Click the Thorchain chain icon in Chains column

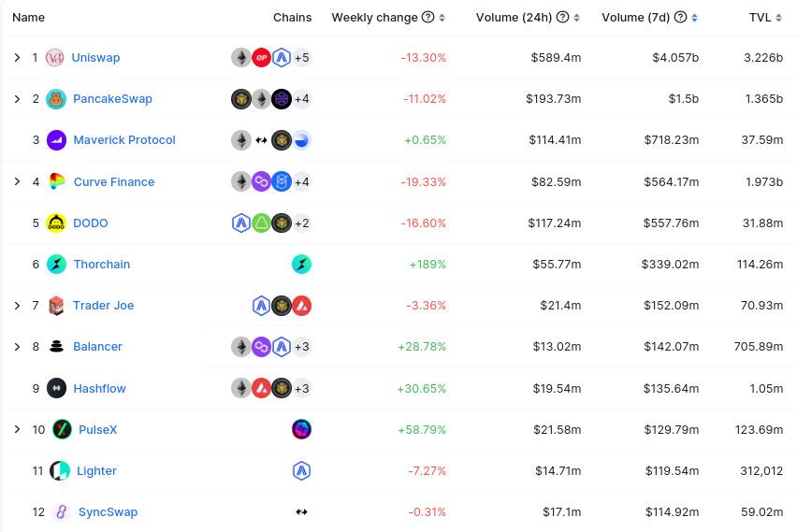pos(301,265)
